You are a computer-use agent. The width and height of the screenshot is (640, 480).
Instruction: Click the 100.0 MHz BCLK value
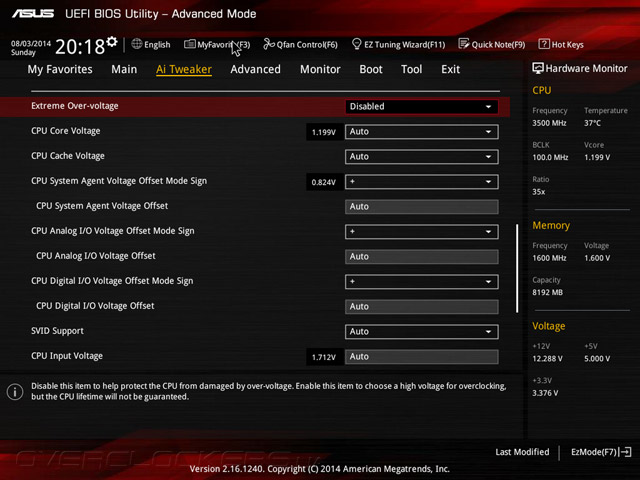click(x=550, y=157)
